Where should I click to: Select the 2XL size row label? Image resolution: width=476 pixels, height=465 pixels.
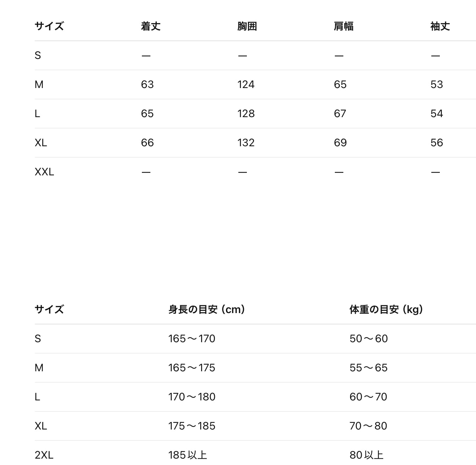[44, 455]
